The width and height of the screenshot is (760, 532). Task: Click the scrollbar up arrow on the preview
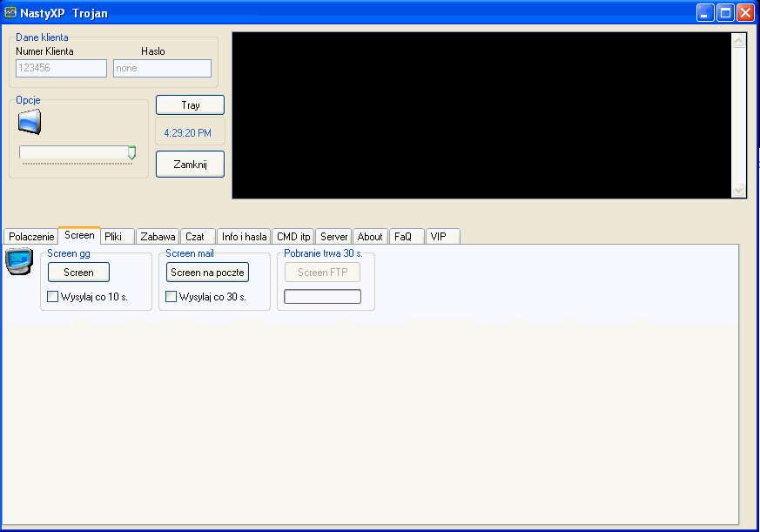738,38
